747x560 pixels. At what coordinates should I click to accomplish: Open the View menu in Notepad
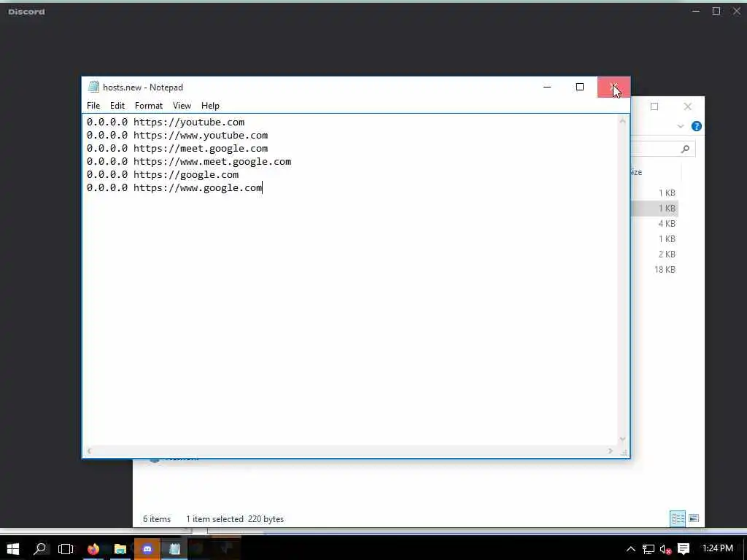coord(182,106)
